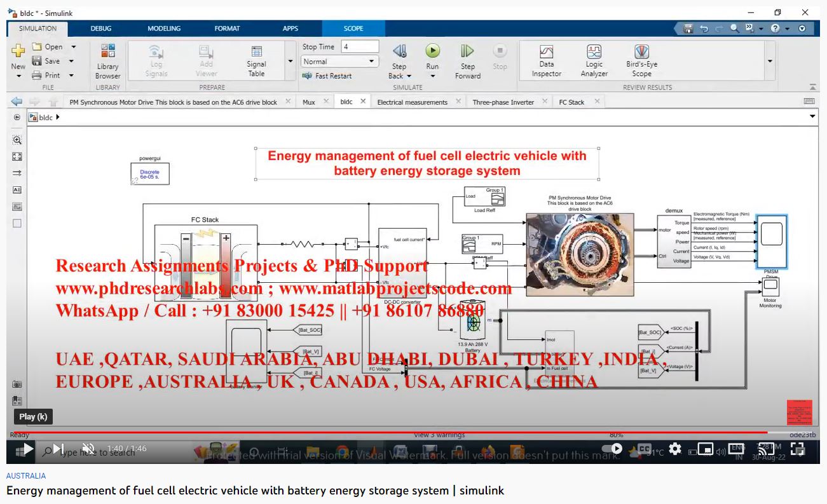
Task: Click the quick-access save icon in title ribbon
Action: coord(688,29)
